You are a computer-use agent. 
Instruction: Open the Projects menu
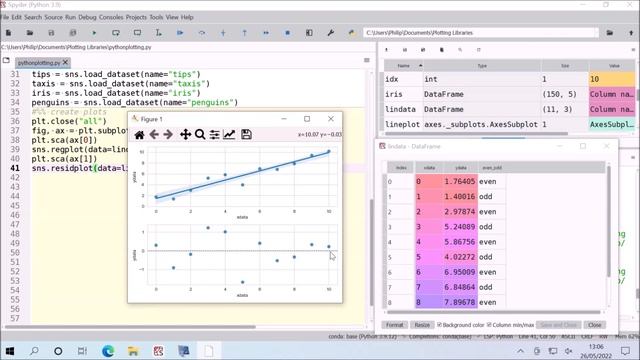(136, 17)
